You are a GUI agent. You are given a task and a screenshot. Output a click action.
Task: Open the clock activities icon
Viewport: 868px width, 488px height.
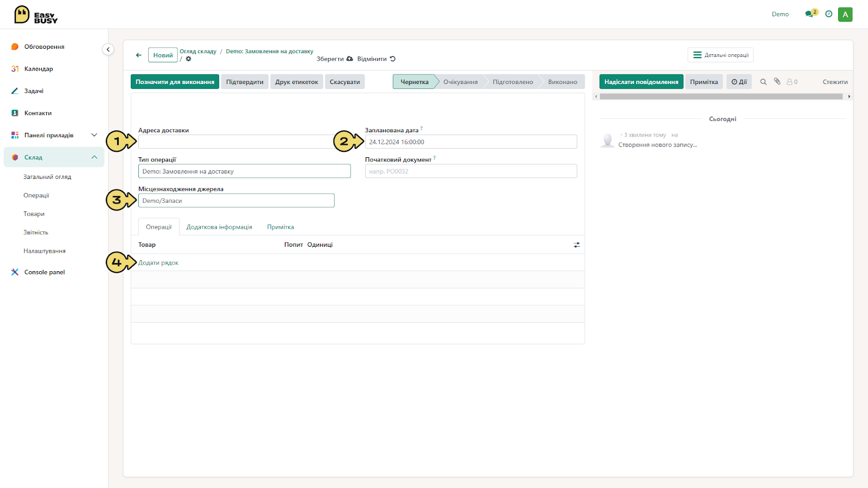[x=828, y=14]
